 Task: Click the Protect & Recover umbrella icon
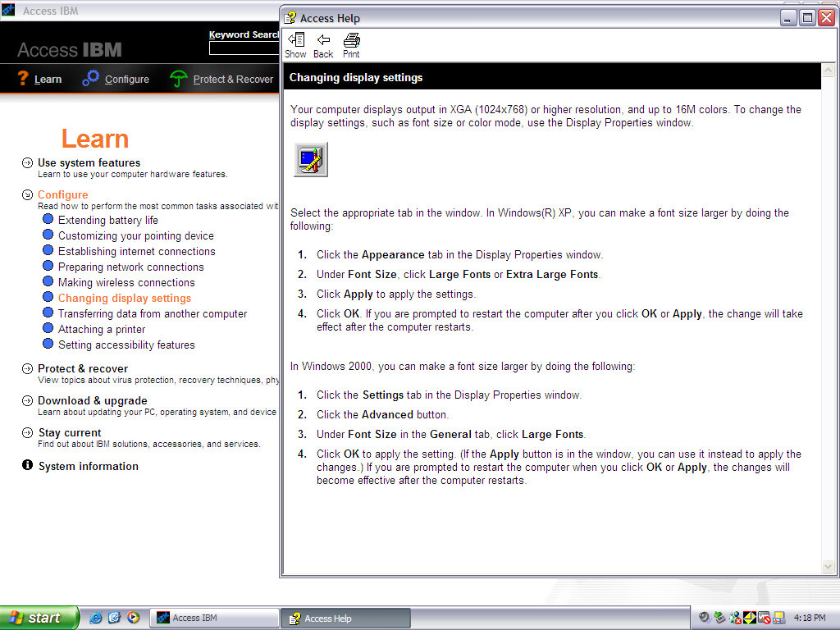[x=178, y=79]
